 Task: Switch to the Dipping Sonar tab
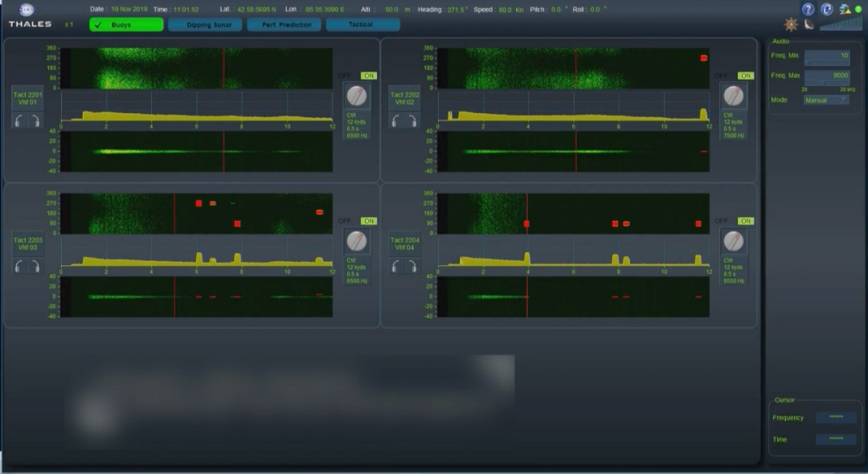(x=205, y=25)
